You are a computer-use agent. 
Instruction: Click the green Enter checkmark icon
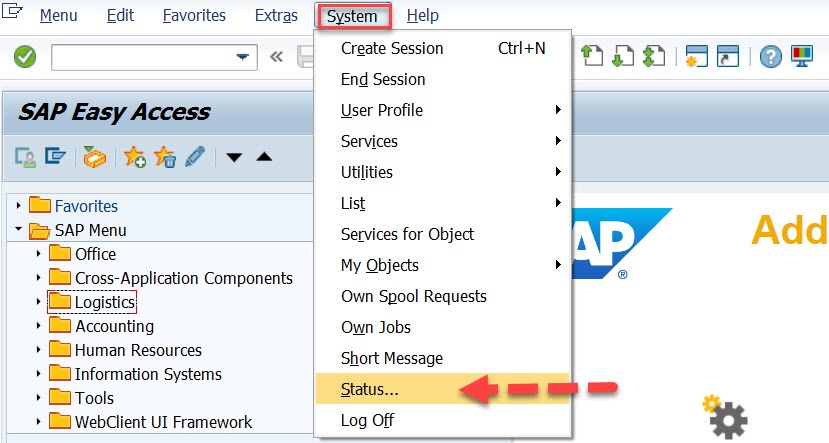point(25,57)
